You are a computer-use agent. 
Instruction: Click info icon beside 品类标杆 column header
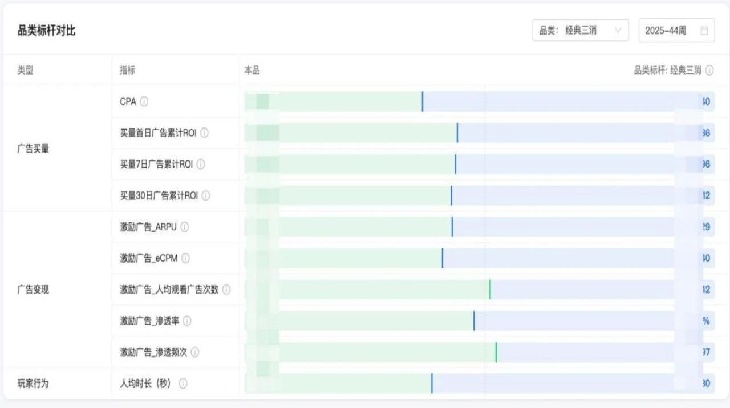pos(710,70)
